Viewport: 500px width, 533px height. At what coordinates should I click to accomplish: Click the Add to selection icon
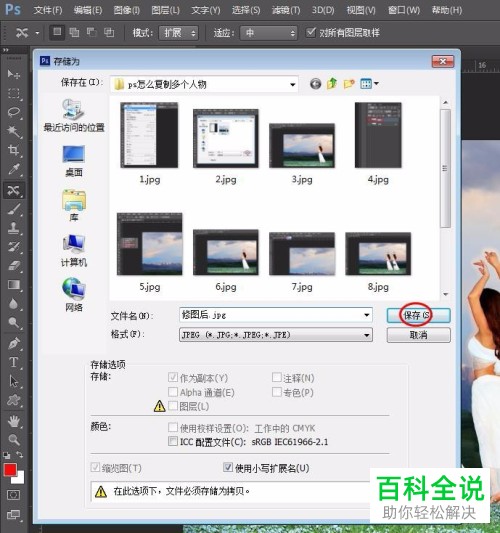[74, 33]
